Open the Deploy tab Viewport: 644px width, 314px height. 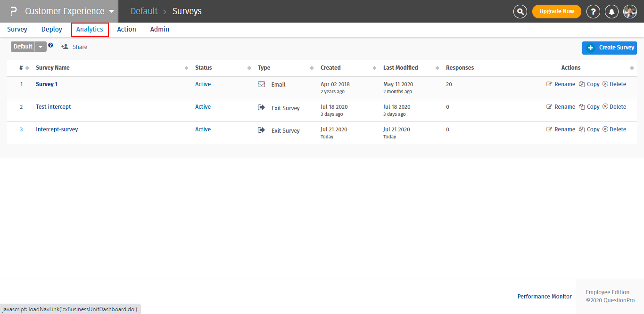51,29
